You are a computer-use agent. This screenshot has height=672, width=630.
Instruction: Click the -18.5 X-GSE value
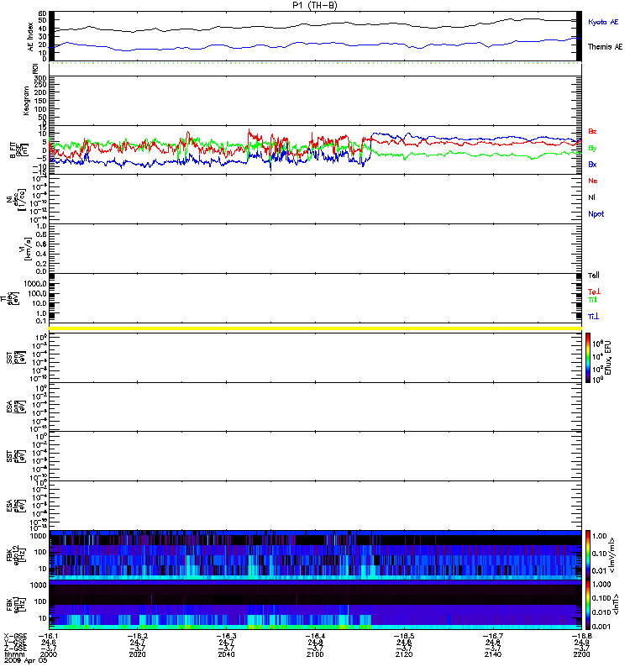click(x=404, y=637)
